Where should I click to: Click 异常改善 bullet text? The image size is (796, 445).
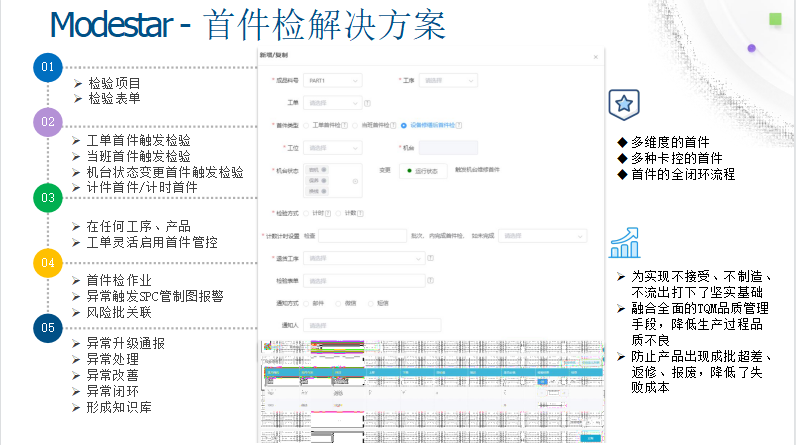pos(112,375)
